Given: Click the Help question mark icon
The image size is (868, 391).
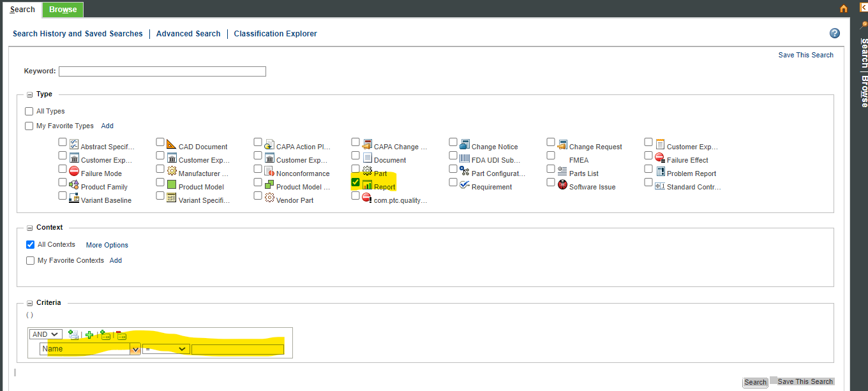Looking at the screenshot, I should tap(834, 33).
